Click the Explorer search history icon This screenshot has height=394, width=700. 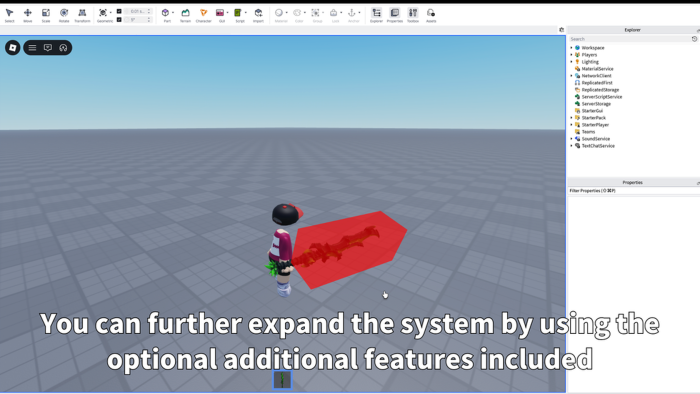pyautogui.click(x=694, y=39)
